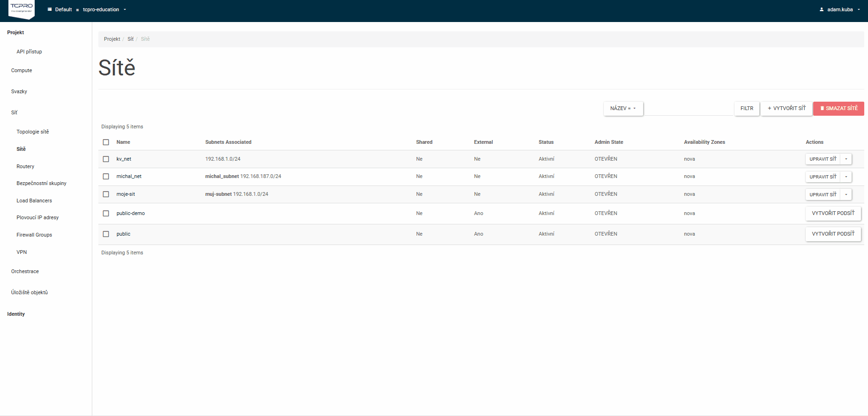Click UPRAVIT SÍŤ for kv_net
This screenshot has height=416, width=868.
pos(823,159)
